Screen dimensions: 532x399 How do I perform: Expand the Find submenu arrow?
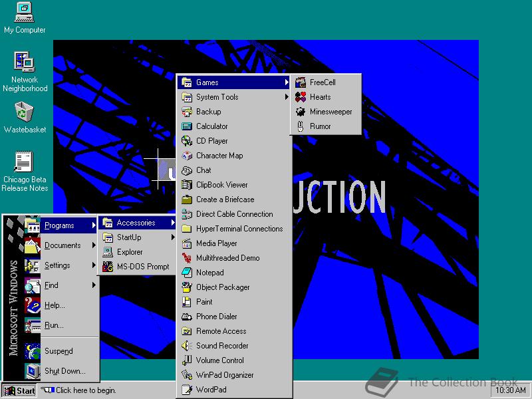(x=93, y=285)
